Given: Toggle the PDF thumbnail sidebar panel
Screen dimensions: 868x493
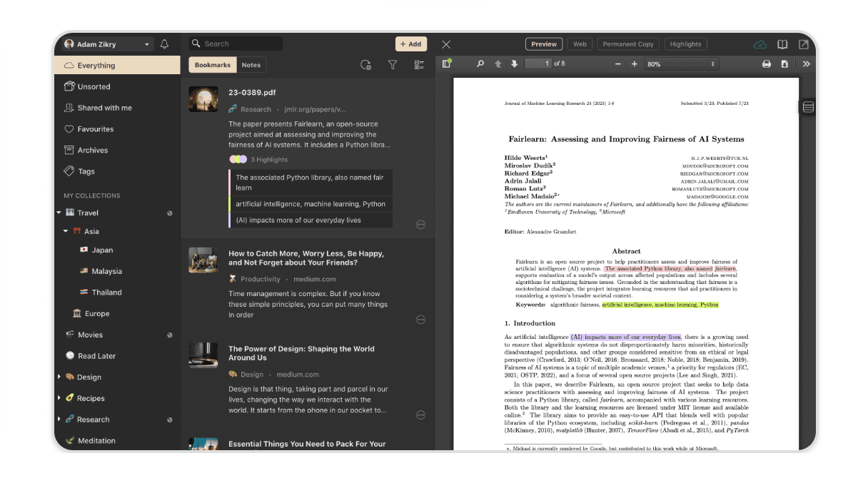Looking at the screenshot, I should pyautogui.click(x=446, y=63).
